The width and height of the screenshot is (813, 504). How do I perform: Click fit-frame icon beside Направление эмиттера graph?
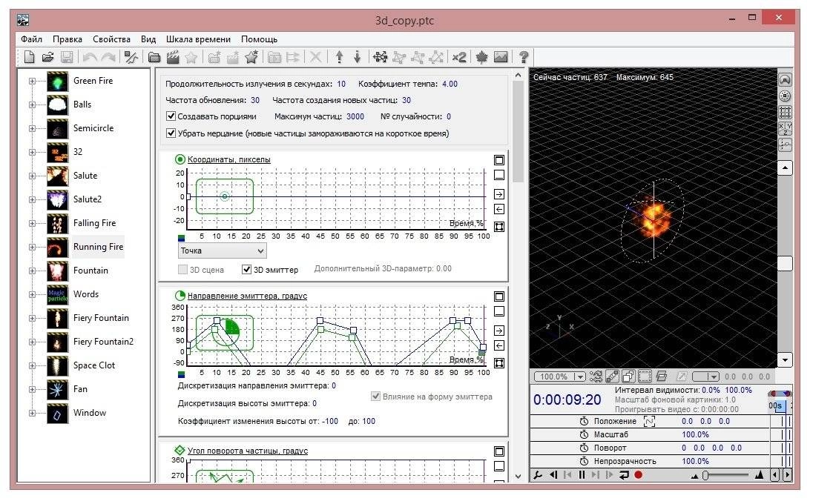tap(498, 363)
